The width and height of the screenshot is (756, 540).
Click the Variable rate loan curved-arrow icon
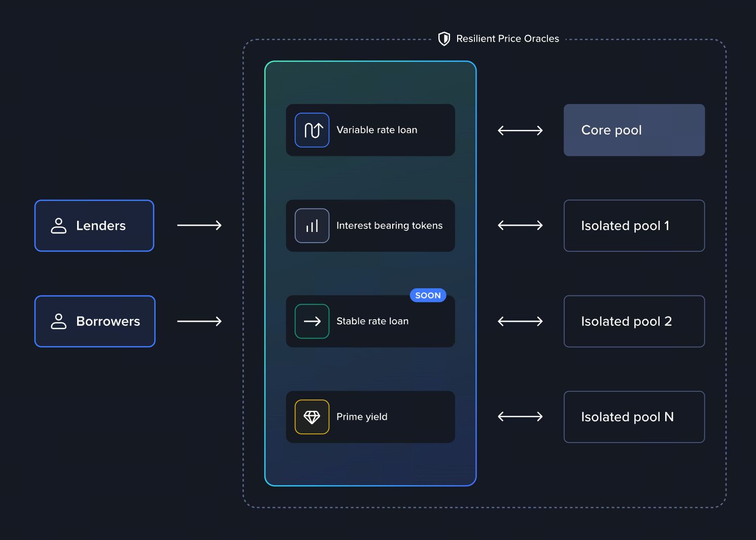point(312,130)
